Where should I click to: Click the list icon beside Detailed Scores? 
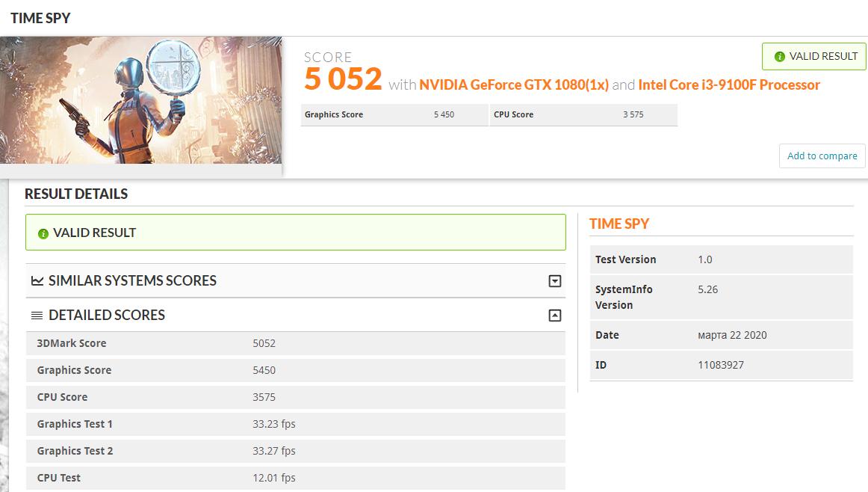pos(37,316)
